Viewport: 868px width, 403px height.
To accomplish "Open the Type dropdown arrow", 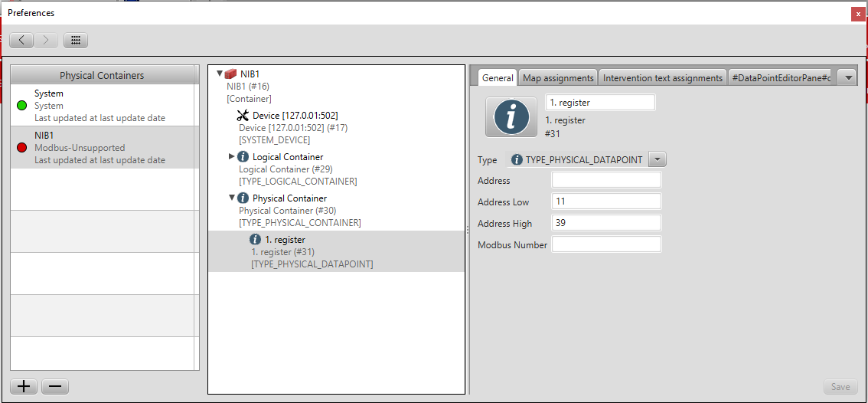I will click(658, 159).
